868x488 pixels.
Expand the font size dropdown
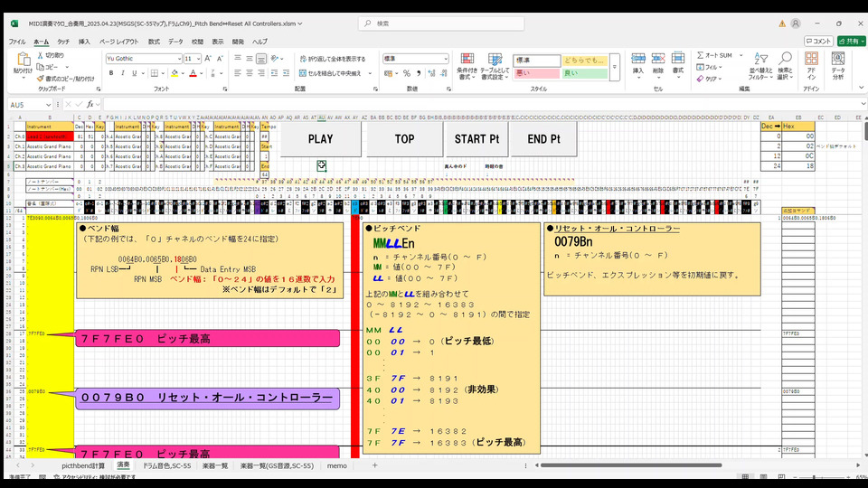(198, 59)
